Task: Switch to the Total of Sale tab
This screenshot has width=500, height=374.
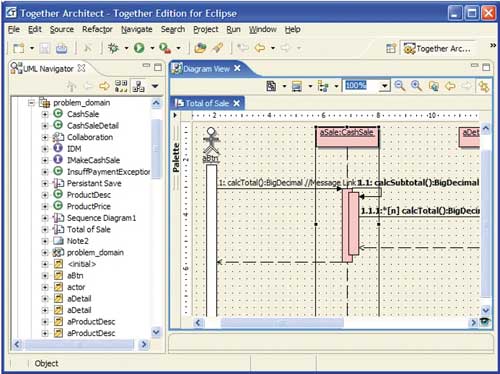Action: tap(207, 103)
